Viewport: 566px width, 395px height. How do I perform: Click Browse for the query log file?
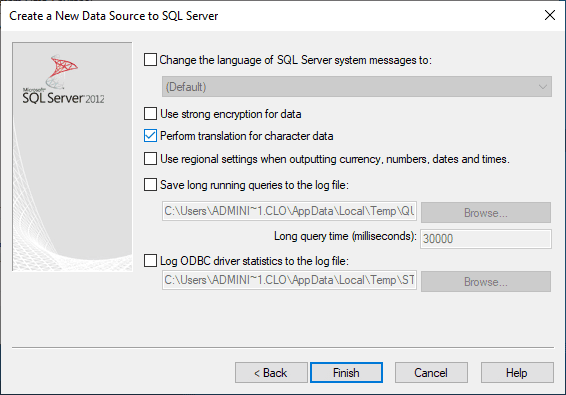pos(486,213)
